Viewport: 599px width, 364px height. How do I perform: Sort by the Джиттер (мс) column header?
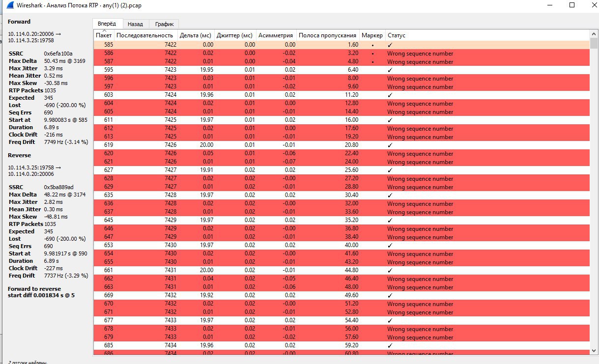point(234,35)
